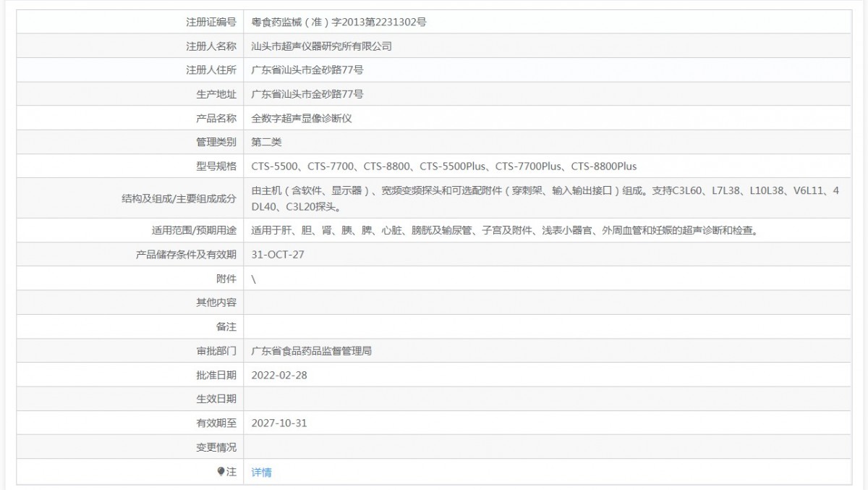Click the 其他内容 label
Image resolution: width=868 pixels, height=490 pixels.
[x=216, y=303]
